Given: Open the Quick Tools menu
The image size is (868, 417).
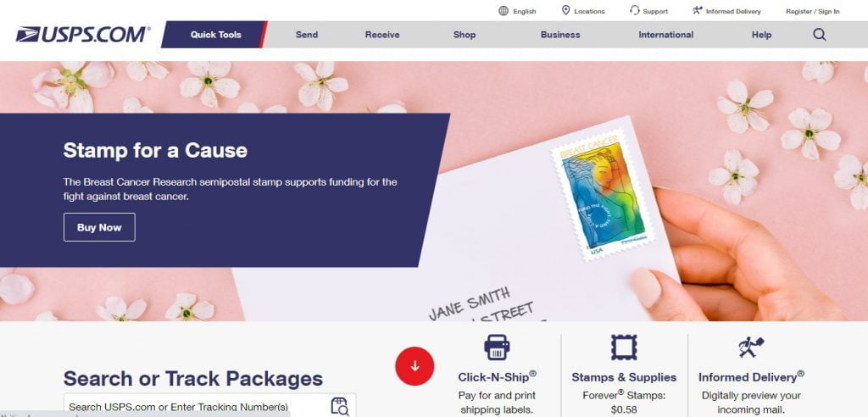Looking at the screenshot, I should (215, 35).
